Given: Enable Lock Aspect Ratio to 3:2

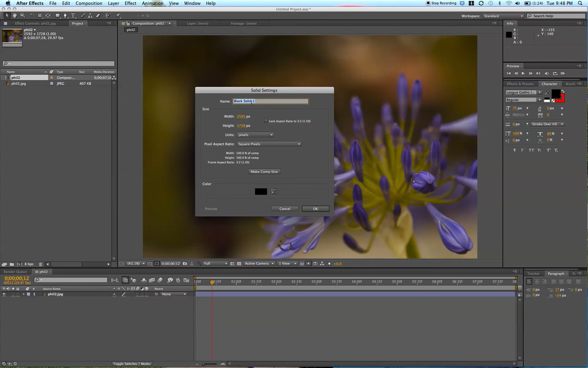Looking at the screenshot, I should coord(266,121).
